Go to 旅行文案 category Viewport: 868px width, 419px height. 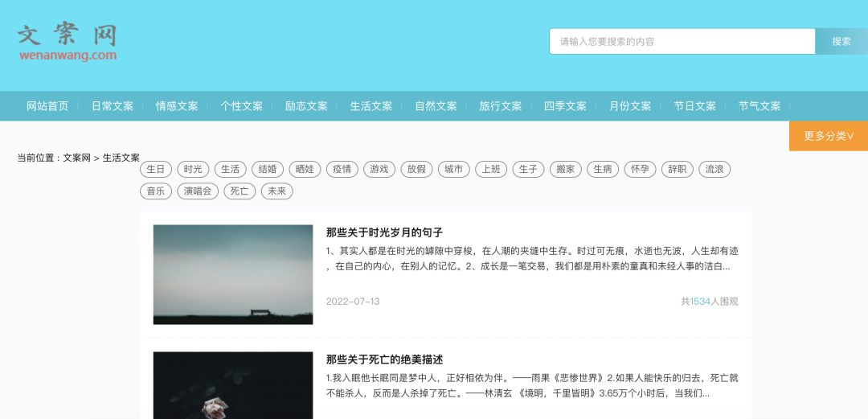click(x=501, y=106)
